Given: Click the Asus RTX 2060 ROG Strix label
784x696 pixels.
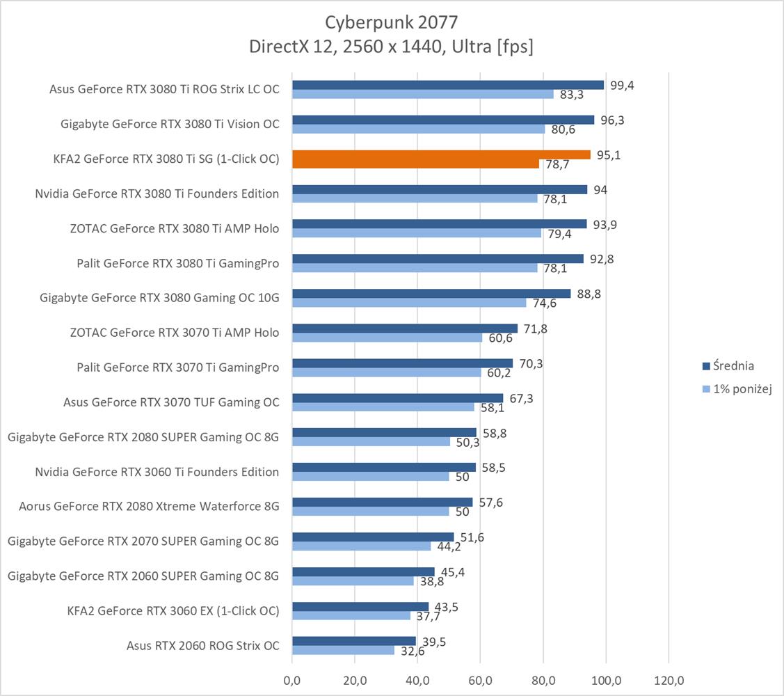Looking at the screenshot, I should 202,646.
